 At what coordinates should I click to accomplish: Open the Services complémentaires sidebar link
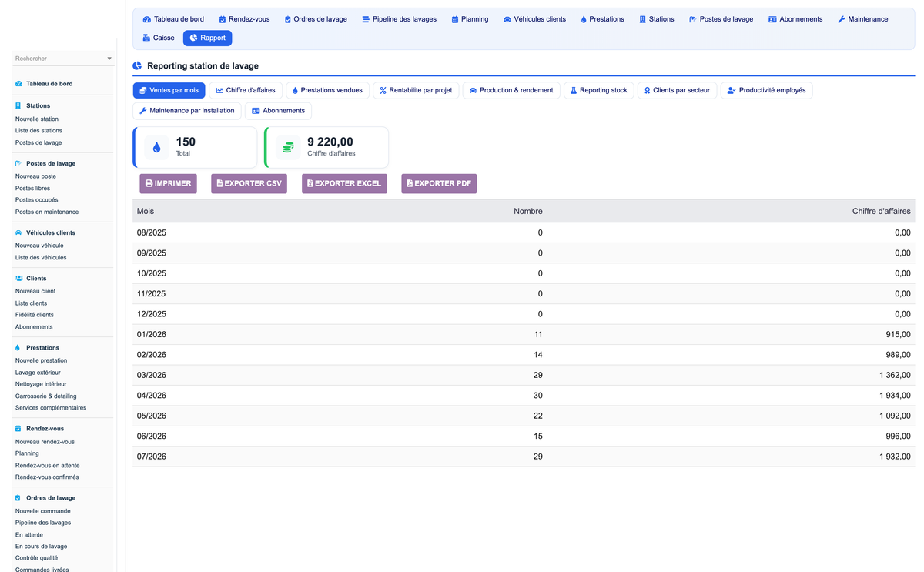click(51, 407)
